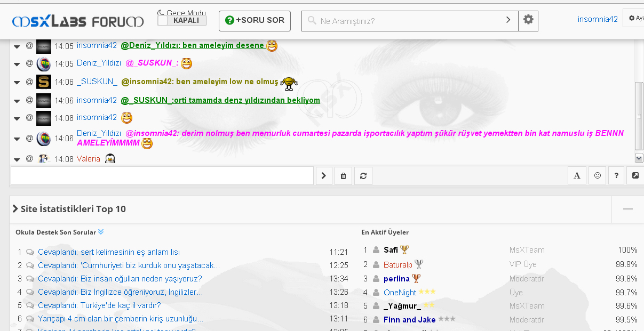Image resolution: width=644 pixels, height=331 pixels.
Task: Open the MsXLabs Forum logo homepage
Action: 78,21
